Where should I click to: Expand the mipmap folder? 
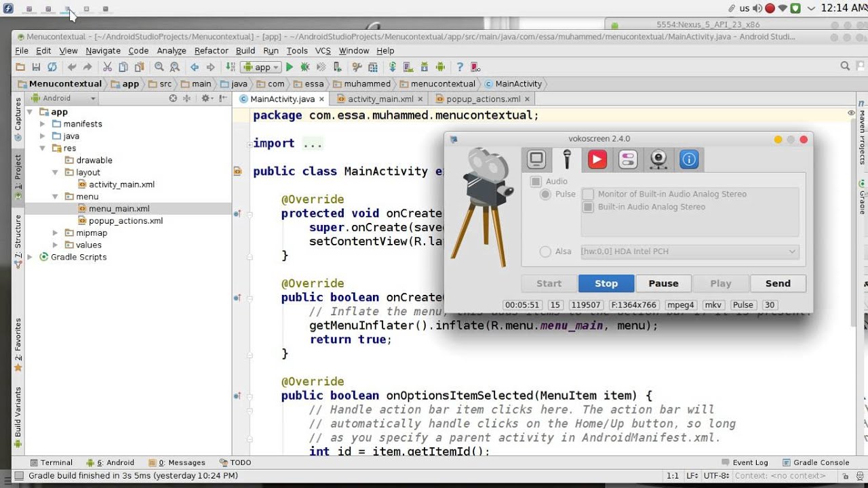[x=56, y=233]
